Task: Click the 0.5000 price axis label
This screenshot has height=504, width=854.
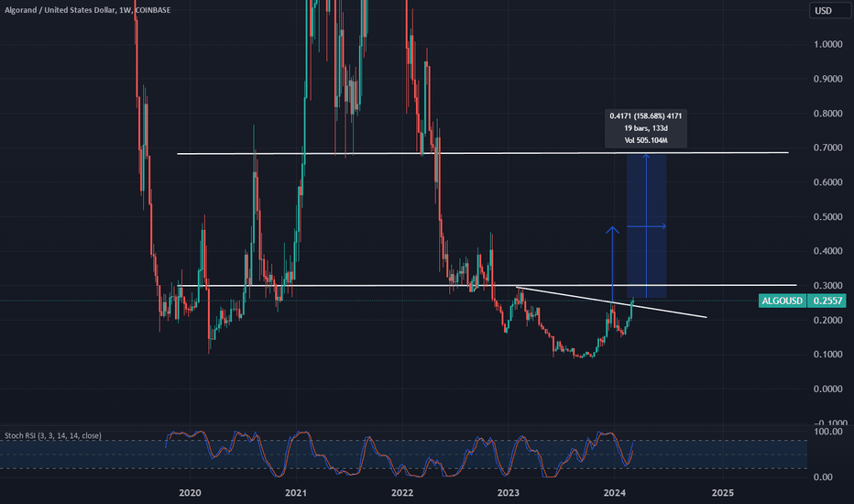Action: point(827,217)
